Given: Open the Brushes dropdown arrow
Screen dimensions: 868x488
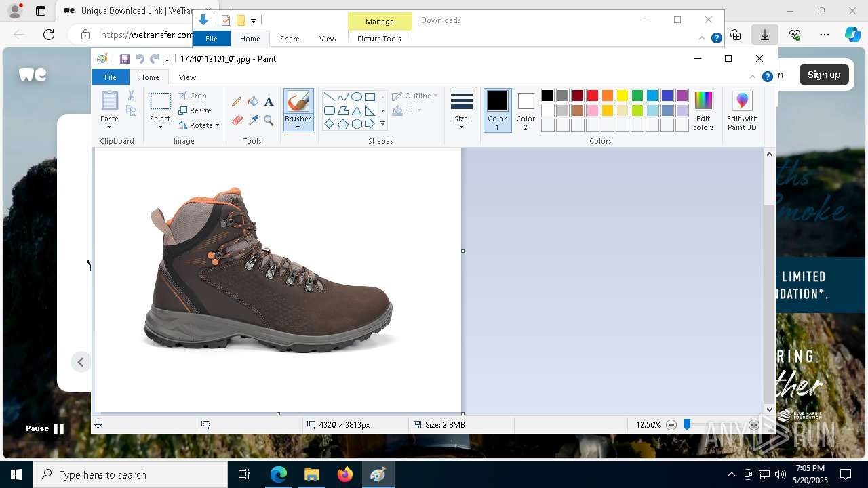Looking at the screenshot, I should point(298,127).
